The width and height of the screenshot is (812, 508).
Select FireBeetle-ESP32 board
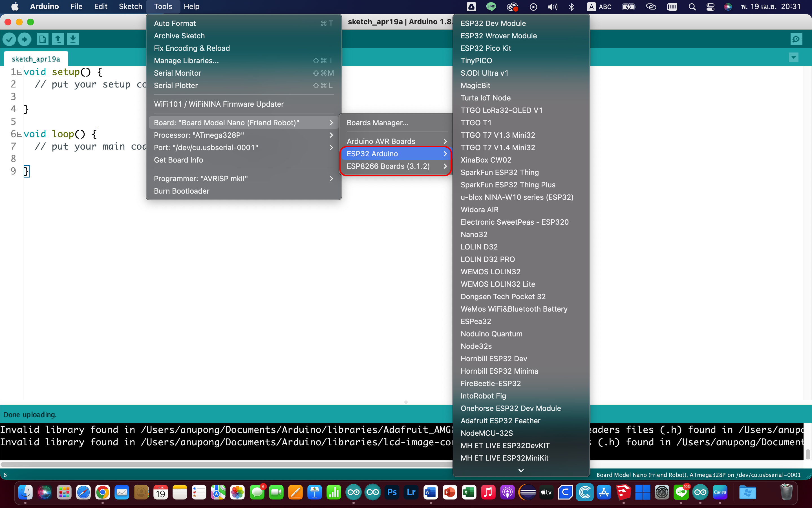click(521, 383)
